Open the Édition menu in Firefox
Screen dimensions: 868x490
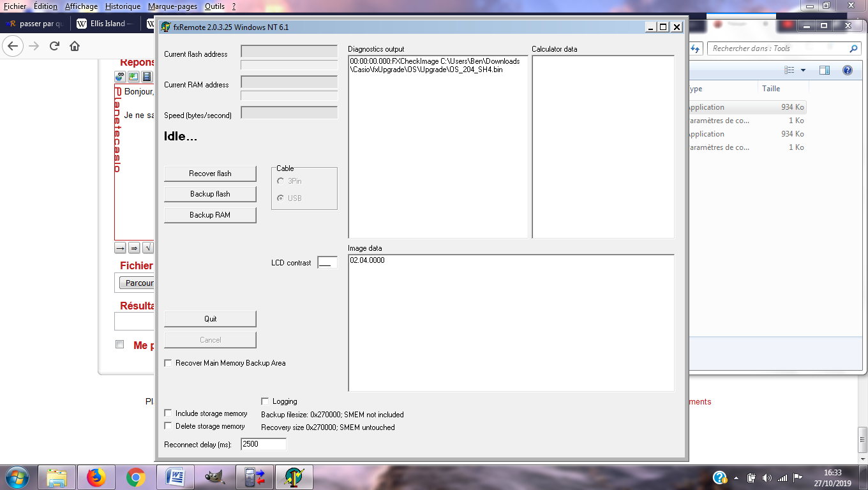coord(45,6)
